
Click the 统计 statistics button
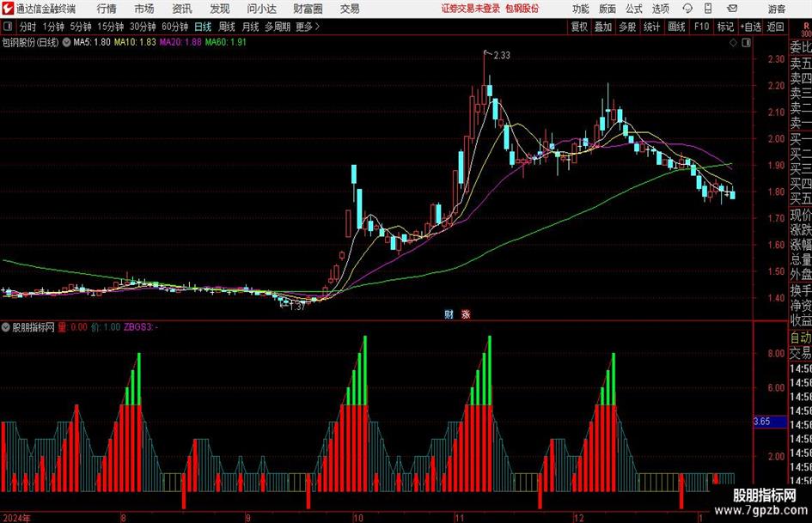click(x=651, y=27)
